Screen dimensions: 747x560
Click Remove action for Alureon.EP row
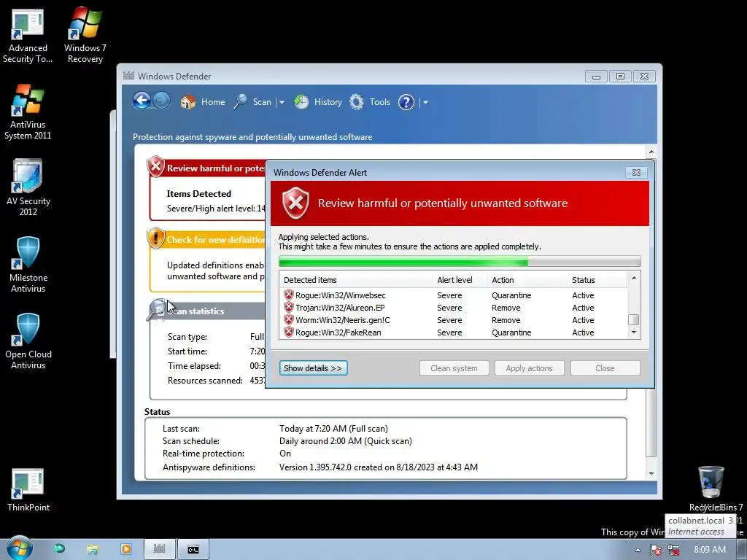click(x=506, y=308)
